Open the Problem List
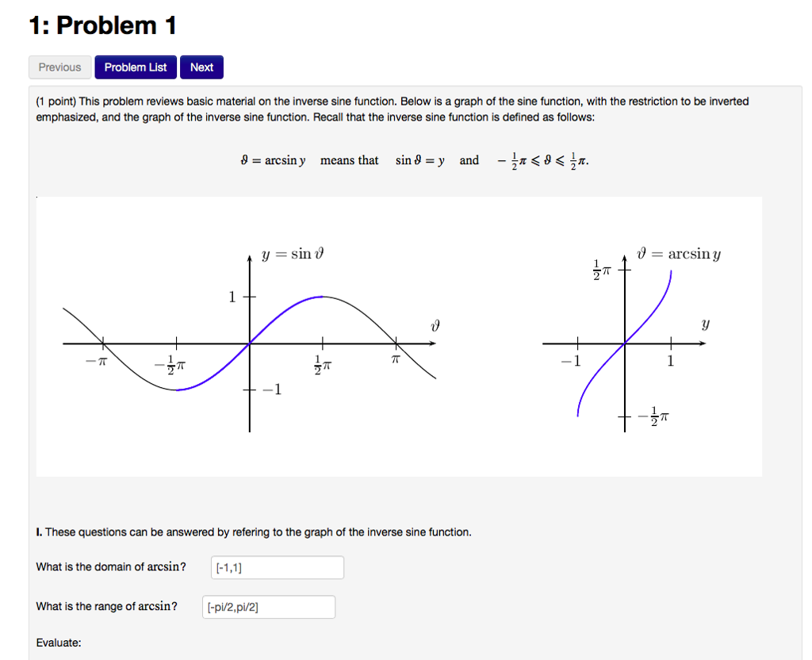 [135, 67]
